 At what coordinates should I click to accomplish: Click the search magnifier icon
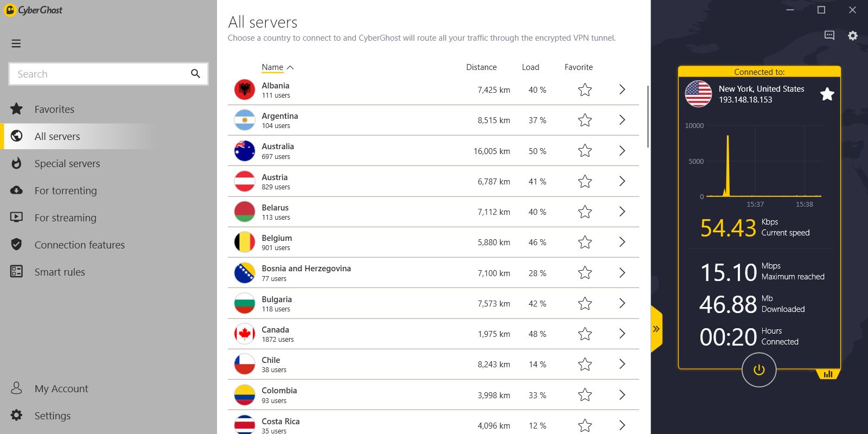(x=195, y=74)
